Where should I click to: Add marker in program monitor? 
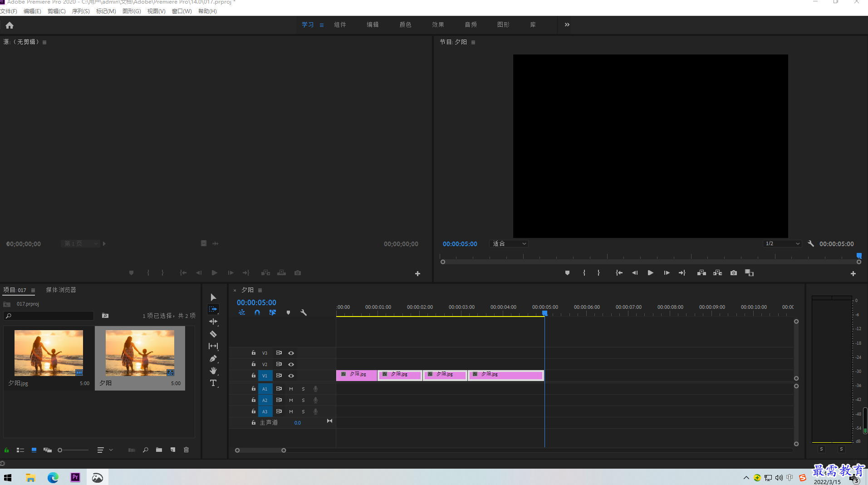pos(567,273)
